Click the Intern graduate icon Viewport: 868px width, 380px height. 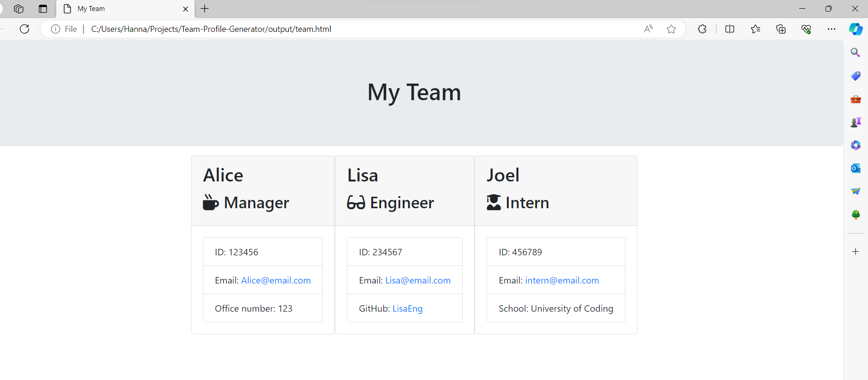[x=493, y=202]
